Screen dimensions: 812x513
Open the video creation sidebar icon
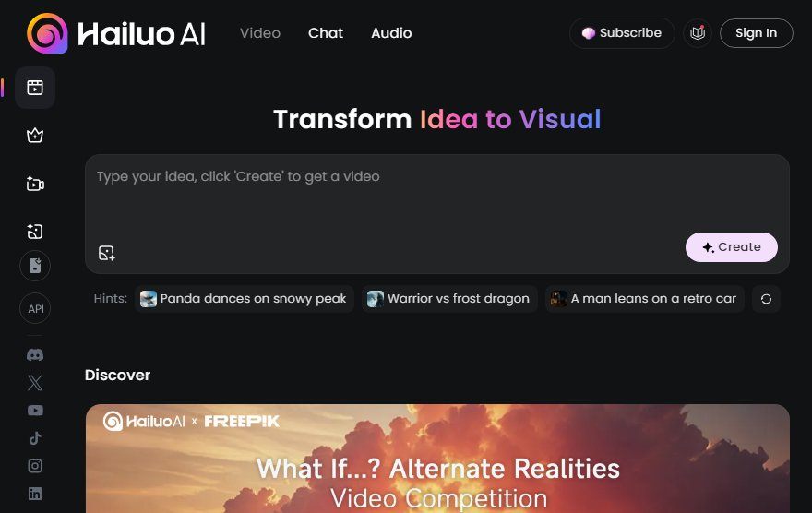pos(35,88)
